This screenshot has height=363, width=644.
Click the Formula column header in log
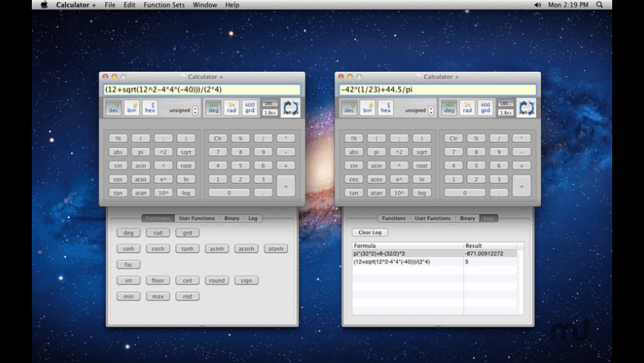[408, 245]
